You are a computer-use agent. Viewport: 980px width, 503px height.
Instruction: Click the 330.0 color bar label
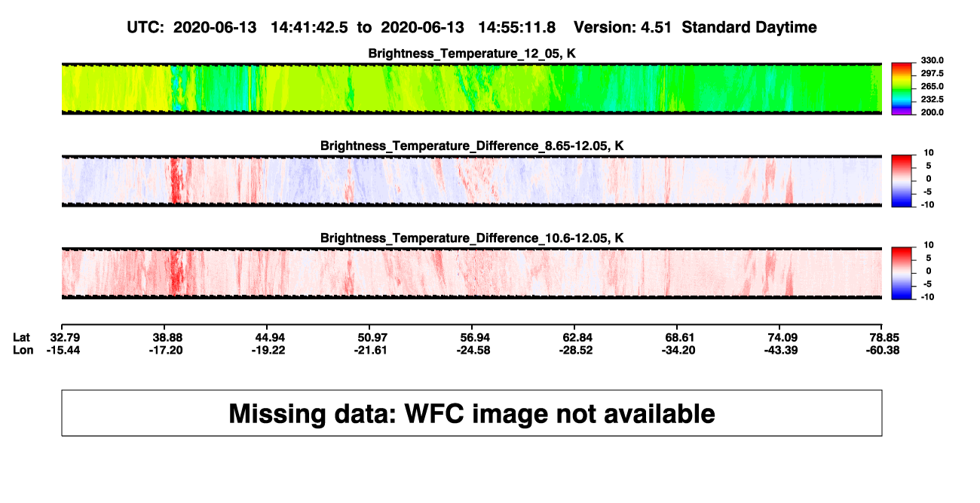[933, 61]
